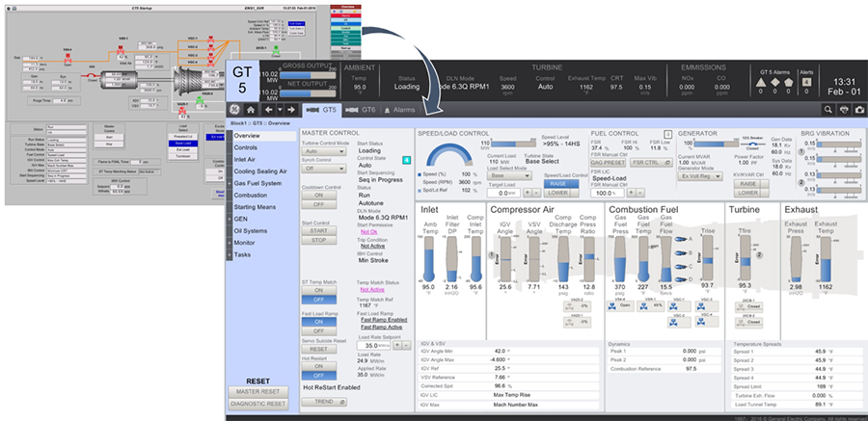Click the DIAGNOSTIC RESET button
868x421 pixels.
click(x=258, y=405)
